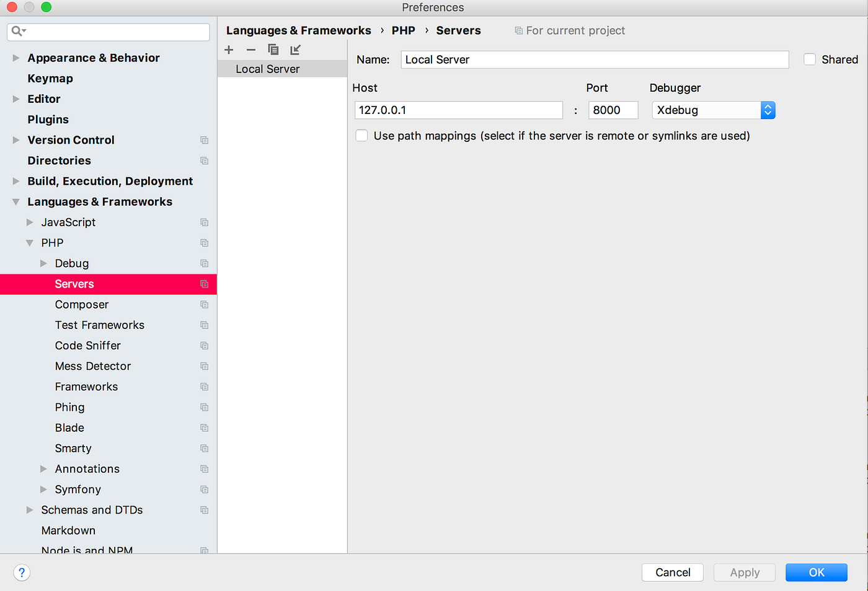Viewport: 868px width, 591px height.
Task: Apply the current settings
Action: click(744, 572)
